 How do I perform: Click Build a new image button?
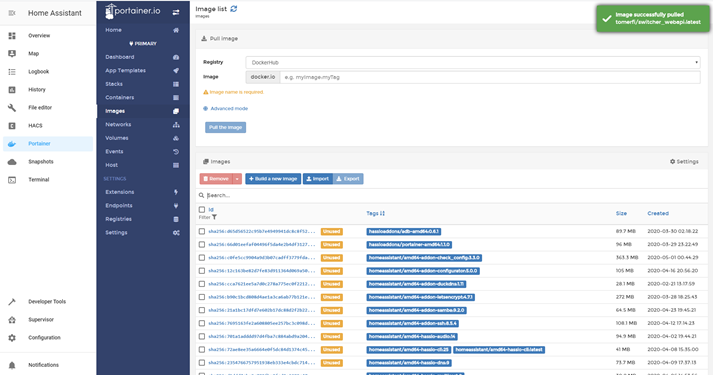pos(273,179)
